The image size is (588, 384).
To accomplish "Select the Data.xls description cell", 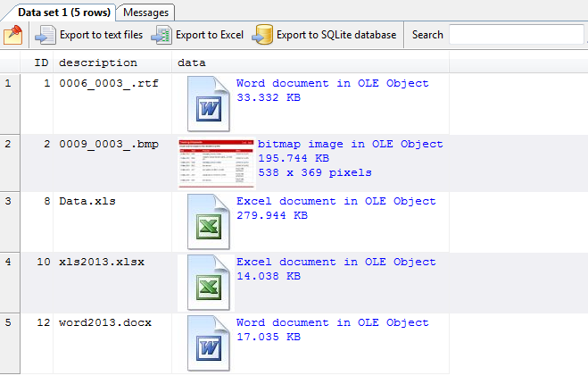I will coord(87,202).
